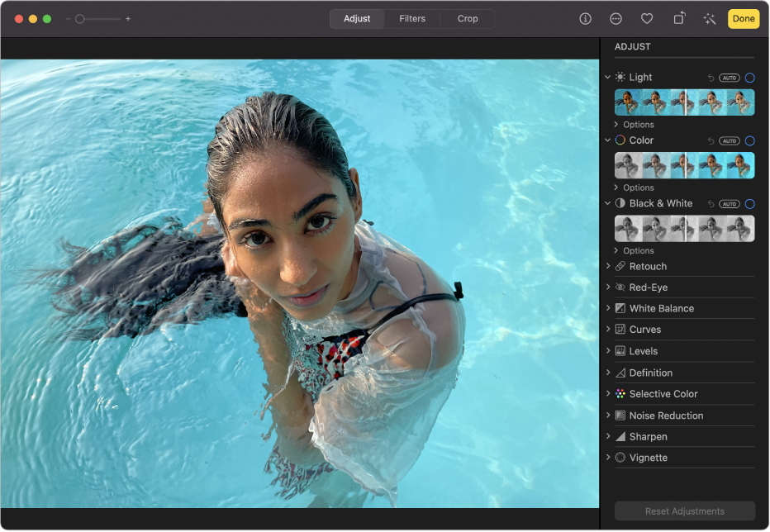Click the Info icon in the toolbar
The height and width of the screenshot is (532, 770).
tap(586, 18)
